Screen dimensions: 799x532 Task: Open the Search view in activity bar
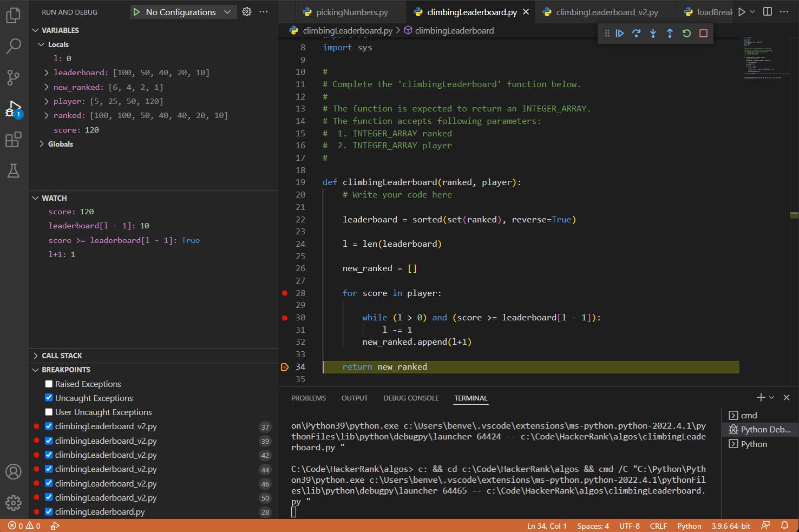(14, 47)
